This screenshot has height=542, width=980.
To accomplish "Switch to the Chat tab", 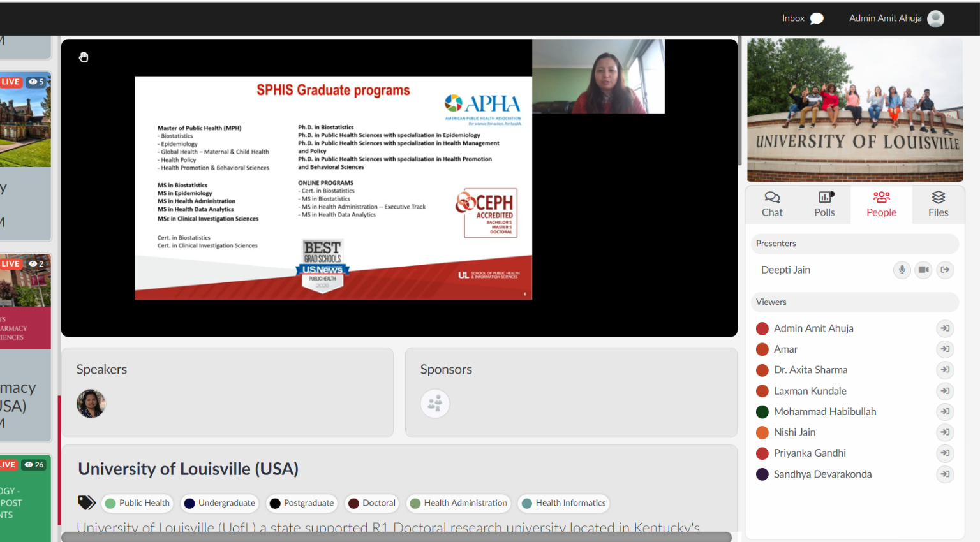I will click(x=772, y=204).
